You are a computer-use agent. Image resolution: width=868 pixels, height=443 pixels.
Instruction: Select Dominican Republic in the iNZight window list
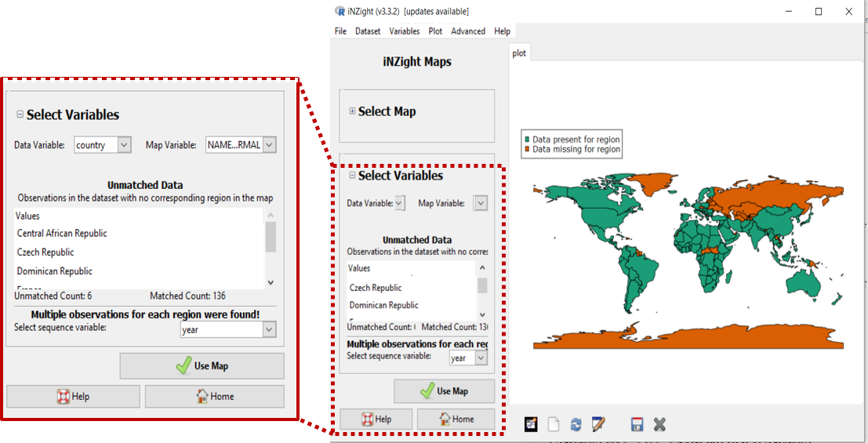[x=384, y=305]
